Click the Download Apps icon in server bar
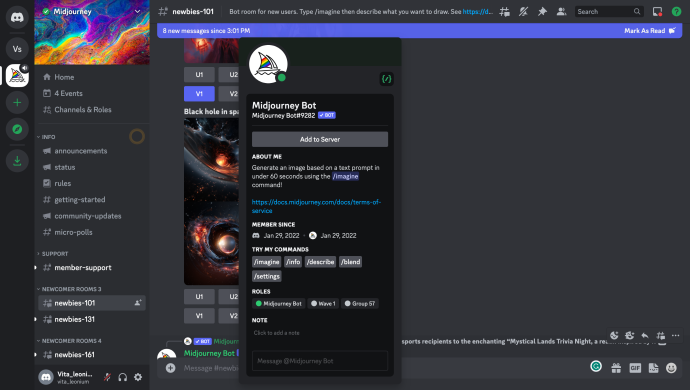Viewport: 690px width, 390px height. [x=17, y=161]
